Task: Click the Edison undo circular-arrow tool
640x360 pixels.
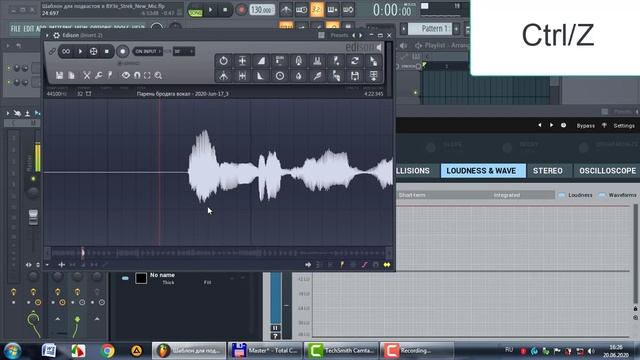Action: click(223, 61)
